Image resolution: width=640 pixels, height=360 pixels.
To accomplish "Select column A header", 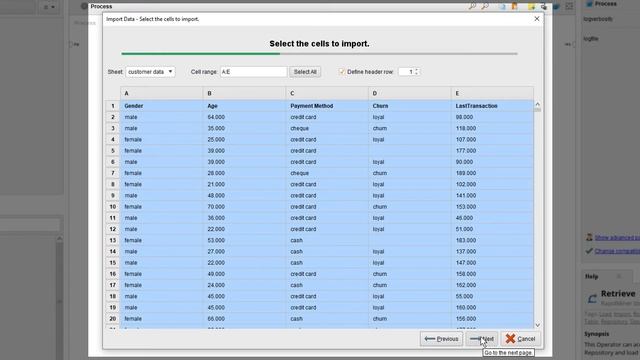I will click(x=162, y=93).
